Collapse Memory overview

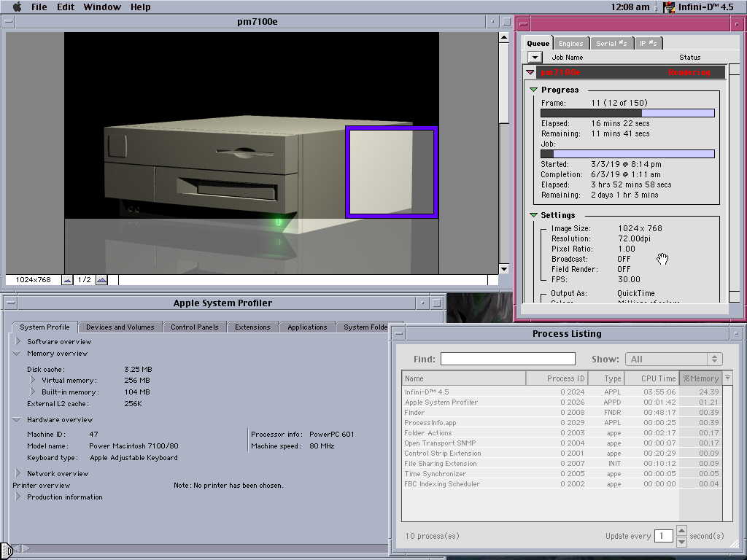coord(18,354)
